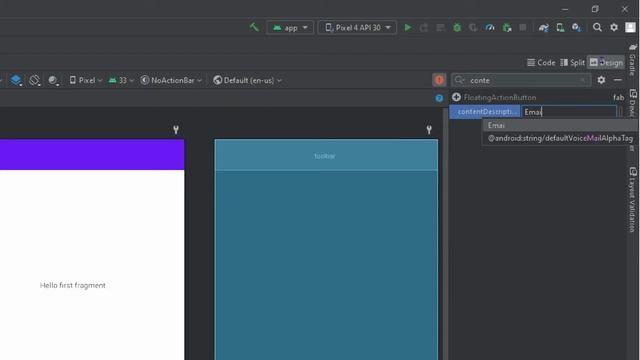This screenshot has width=640, height=360.
Task: Open the API 33 version dropdown
Action: click(x=121, y=80)
